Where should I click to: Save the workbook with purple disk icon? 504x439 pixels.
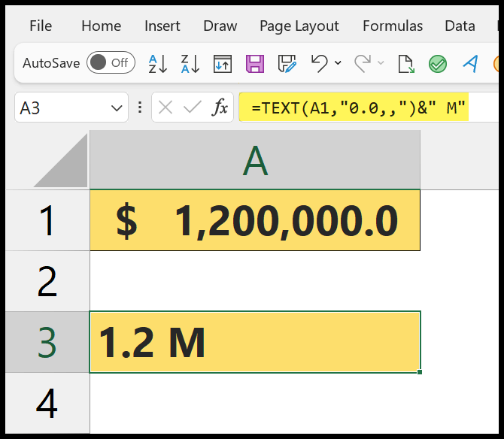pyautogui.click(x=255, y=63)
